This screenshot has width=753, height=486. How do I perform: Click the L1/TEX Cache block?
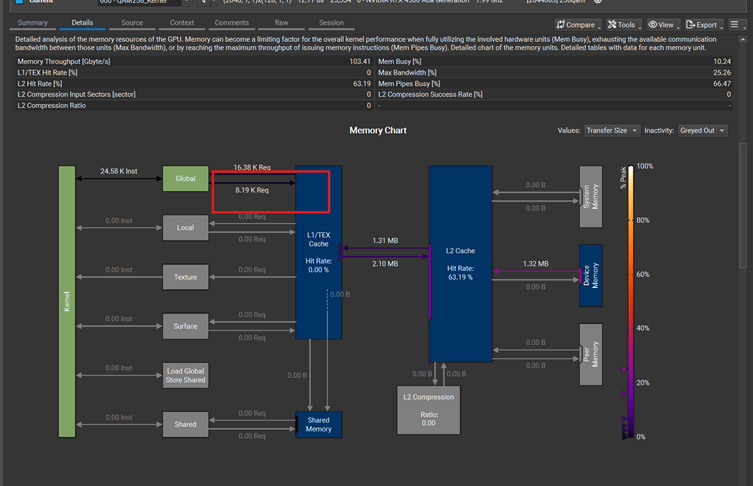tap(319, 253)
